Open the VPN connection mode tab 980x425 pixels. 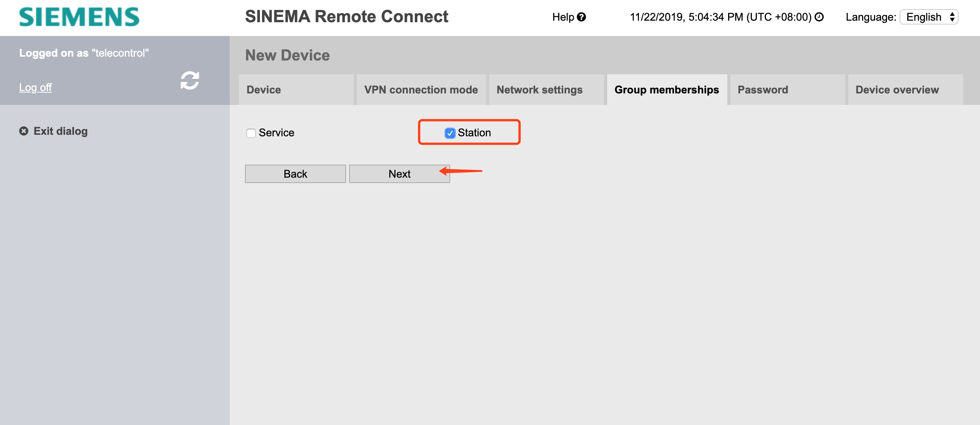click(x=421, y=90)
